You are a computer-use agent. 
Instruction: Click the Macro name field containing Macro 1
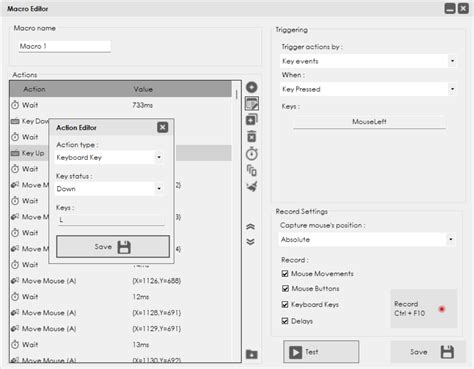point(65,46)
